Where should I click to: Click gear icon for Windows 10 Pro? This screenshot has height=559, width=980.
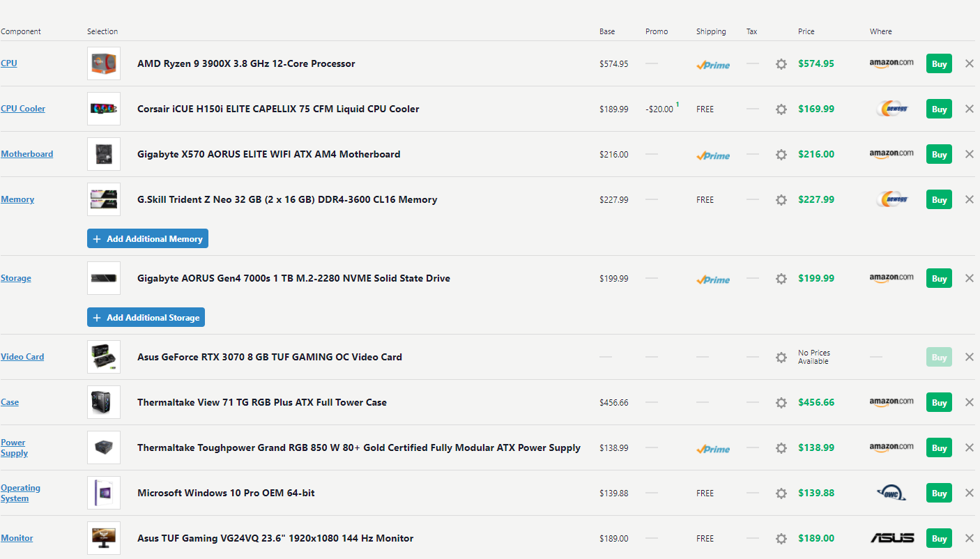click(781, 493)
